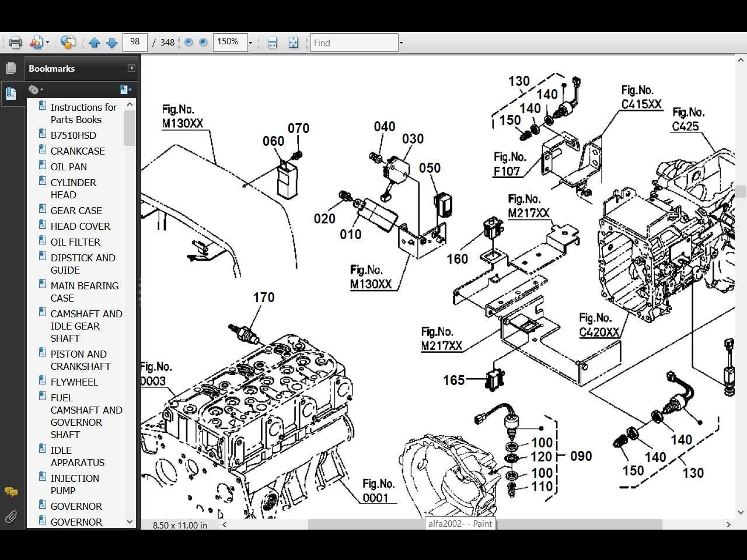The width and height of the screenshot is (747, 560).
Task: Go to next page with down arrow icon
Action: pos(112,42)
